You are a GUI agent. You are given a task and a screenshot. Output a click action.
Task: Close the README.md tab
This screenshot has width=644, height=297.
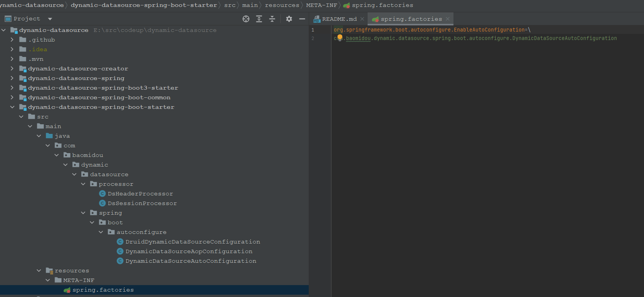[362, 19]
